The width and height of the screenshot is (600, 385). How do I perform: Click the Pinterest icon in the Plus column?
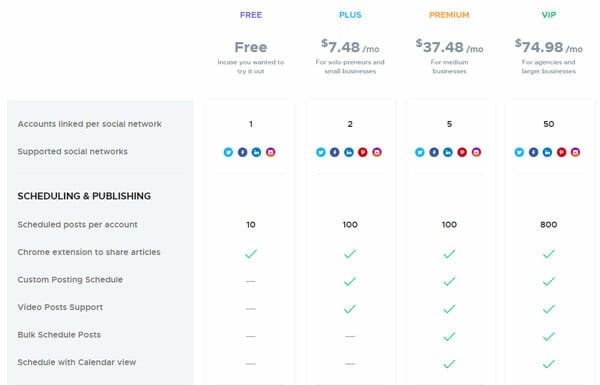point(363,152)
